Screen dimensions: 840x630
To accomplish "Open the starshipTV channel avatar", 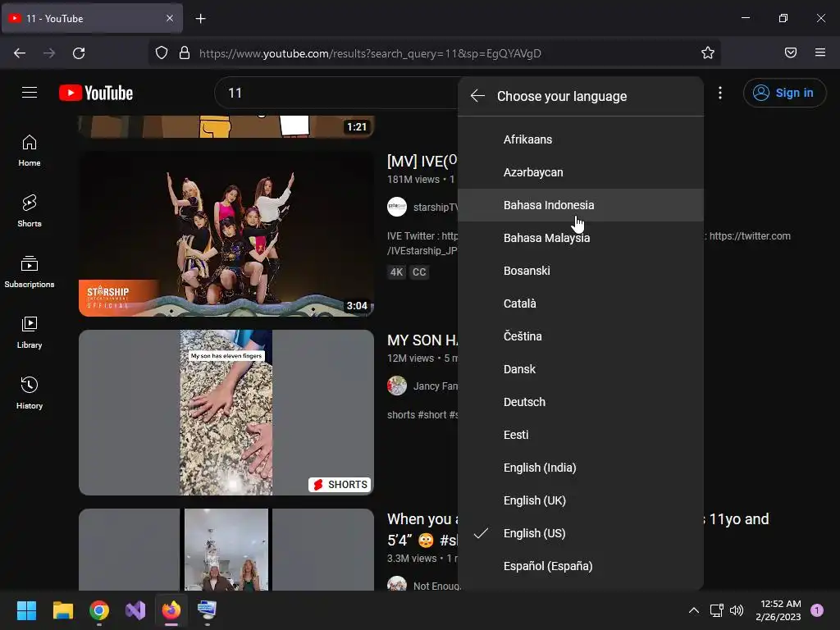I will tap(397, 207).
